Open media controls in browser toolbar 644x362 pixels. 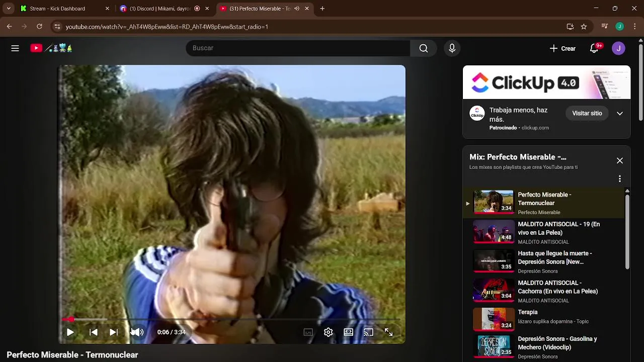click(x=605, y=27)
